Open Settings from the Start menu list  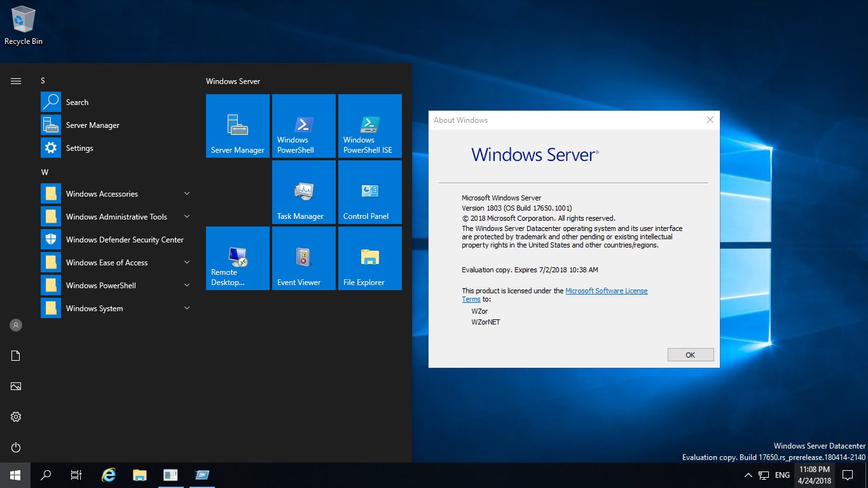click(79, 148)
